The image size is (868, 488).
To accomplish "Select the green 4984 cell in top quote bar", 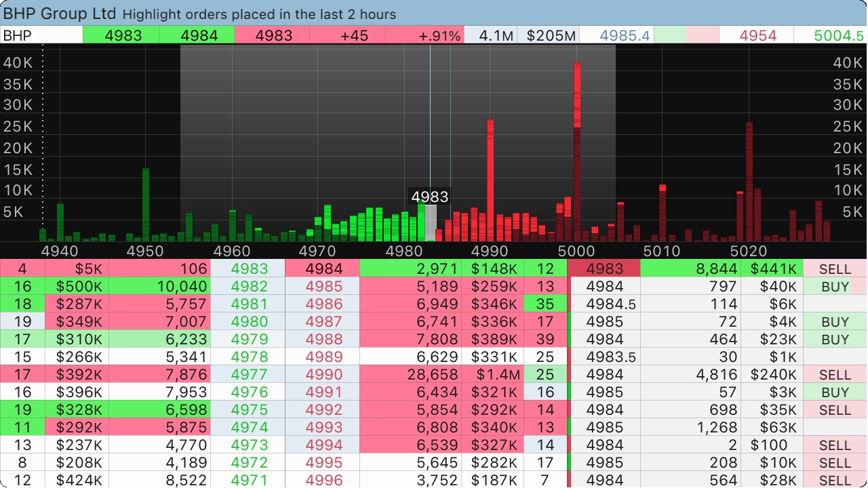I will (x=197, y=35).
